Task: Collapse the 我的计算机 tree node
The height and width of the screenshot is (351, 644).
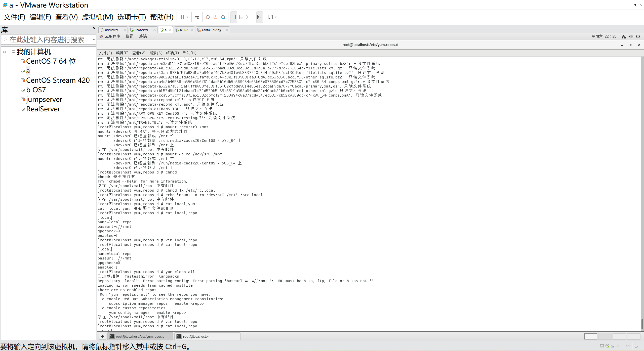Action: point(5,52)
